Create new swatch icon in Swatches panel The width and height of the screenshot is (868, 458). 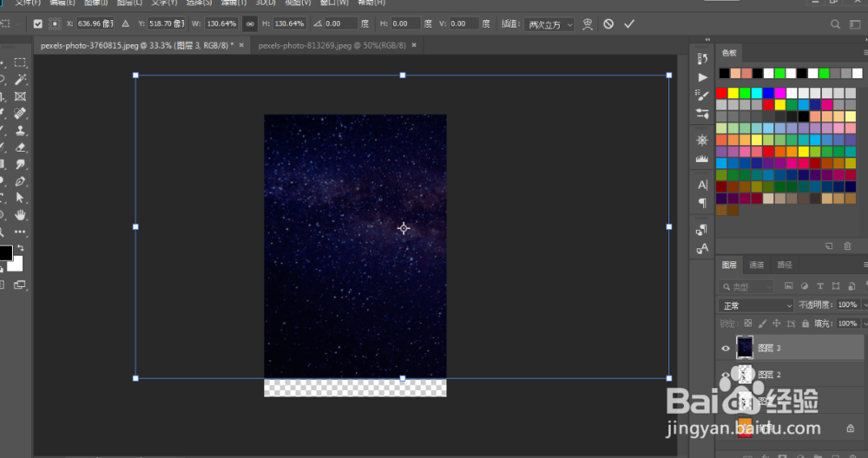(x=829, y=246)
